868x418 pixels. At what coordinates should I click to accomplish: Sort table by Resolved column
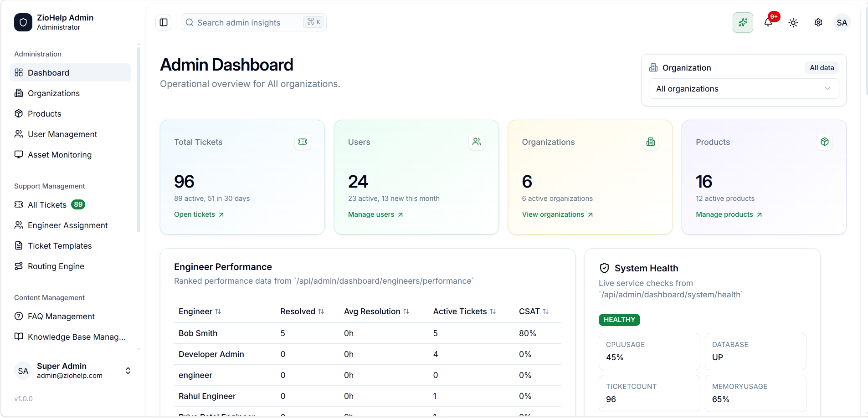pos(302,311)
